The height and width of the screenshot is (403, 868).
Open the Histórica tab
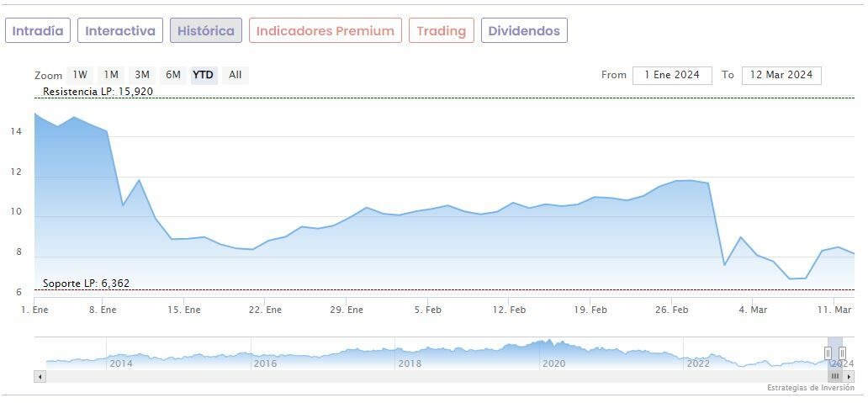pyautogui.click(x=206, y=31)
